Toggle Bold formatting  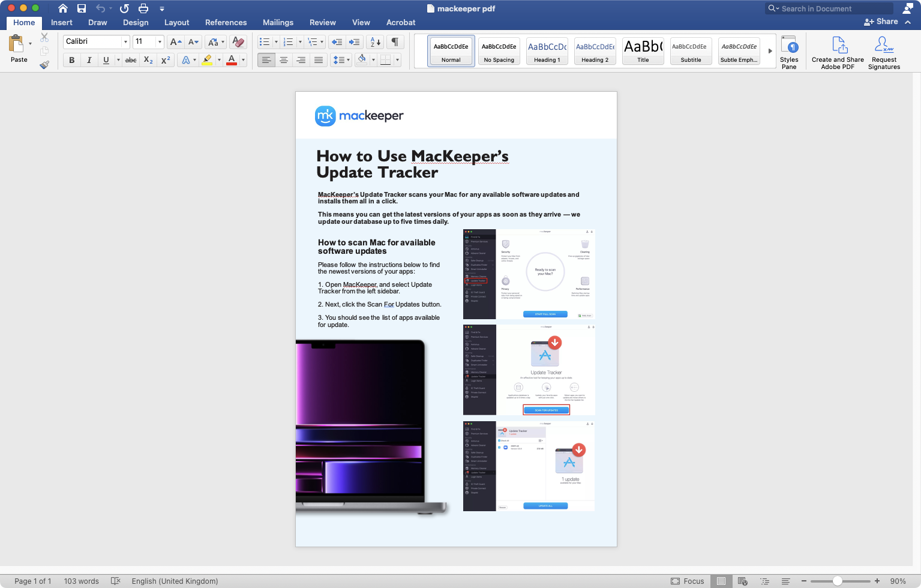[x=71, y=60]
